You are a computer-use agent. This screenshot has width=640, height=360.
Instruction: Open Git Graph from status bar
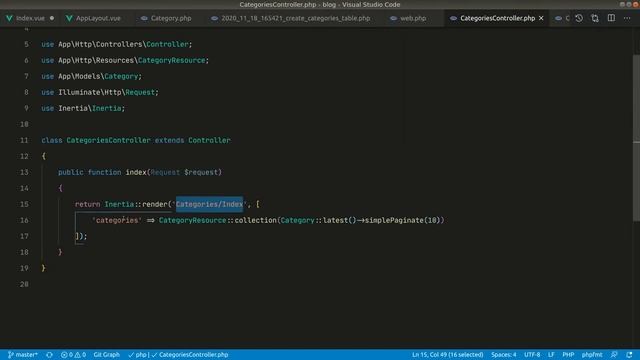(x=107, y=355)
